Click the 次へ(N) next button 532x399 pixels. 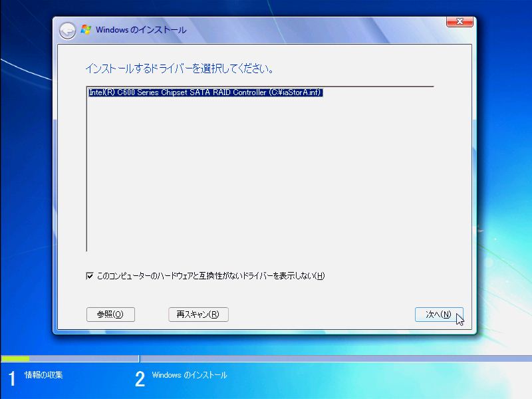tap(439, 314)
